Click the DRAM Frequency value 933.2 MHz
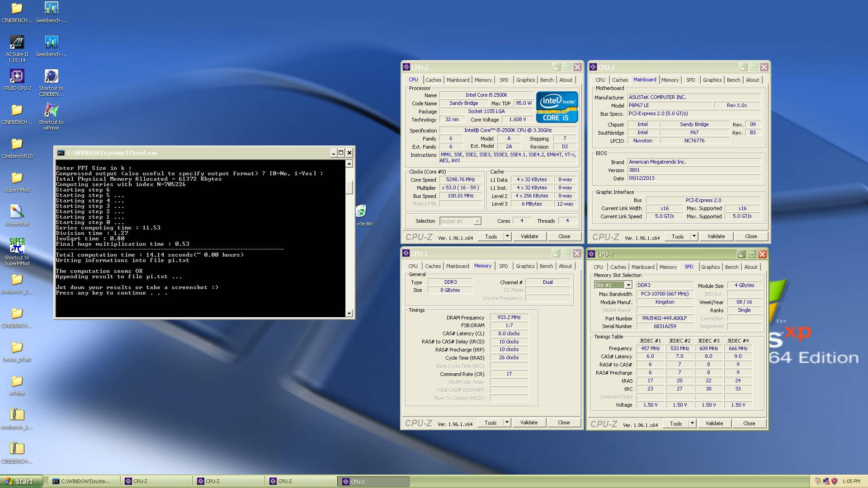Image resolution: width=868 pixels, height=488 pixels. (509, 317)
